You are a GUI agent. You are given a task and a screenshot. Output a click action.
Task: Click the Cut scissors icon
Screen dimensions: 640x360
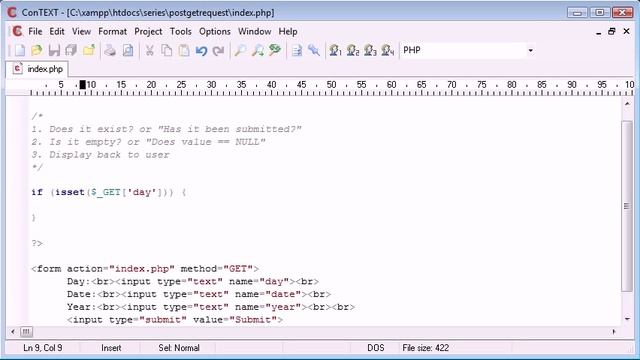(x=149, y=51)
